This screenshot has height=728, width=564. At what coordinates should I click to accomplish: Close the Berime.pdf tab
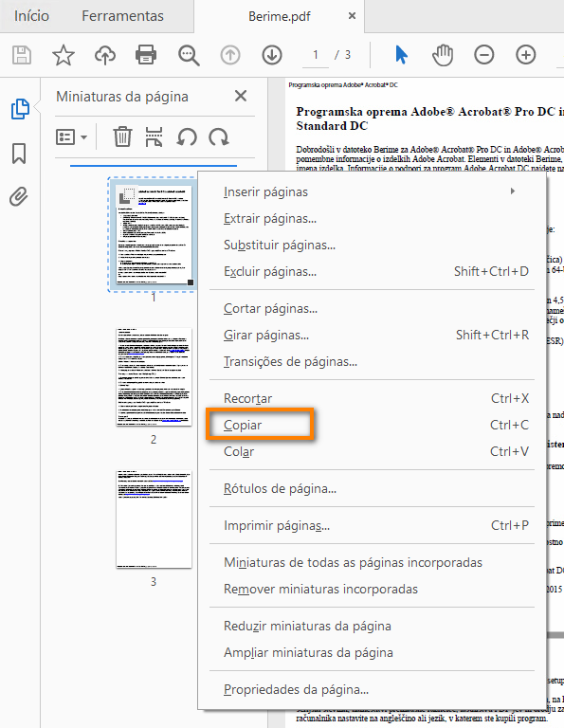pos(353,16)
